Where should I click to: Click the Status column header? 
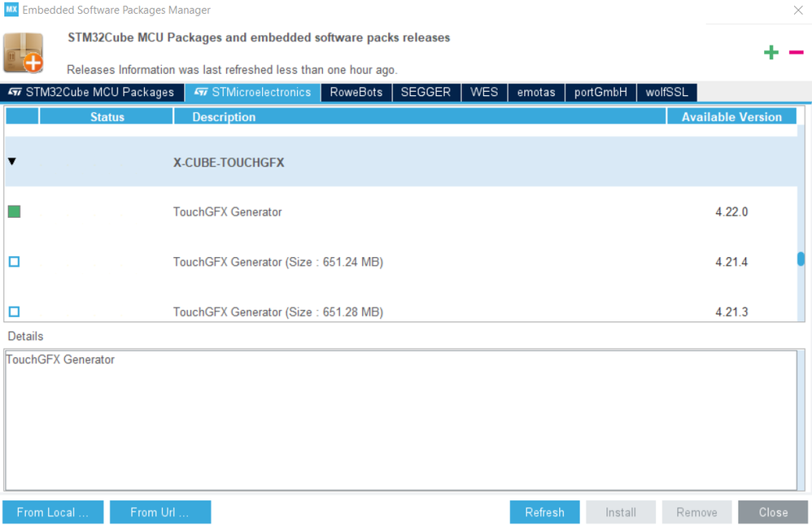pyautogui.click(x=106, y=116)
